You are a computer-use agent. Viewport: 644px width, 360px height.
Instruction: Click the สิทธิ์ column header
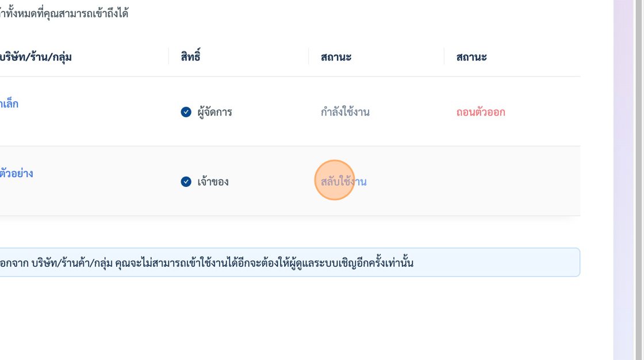coord(190,56)
